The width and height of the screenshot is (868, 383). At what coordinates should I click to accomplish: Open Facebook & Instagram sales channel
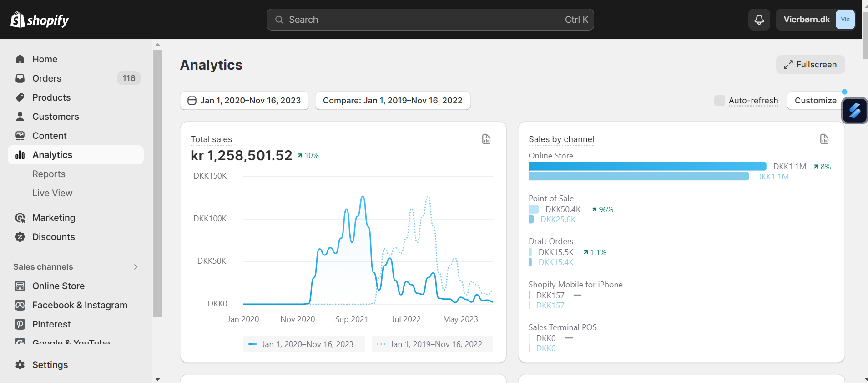80,305
